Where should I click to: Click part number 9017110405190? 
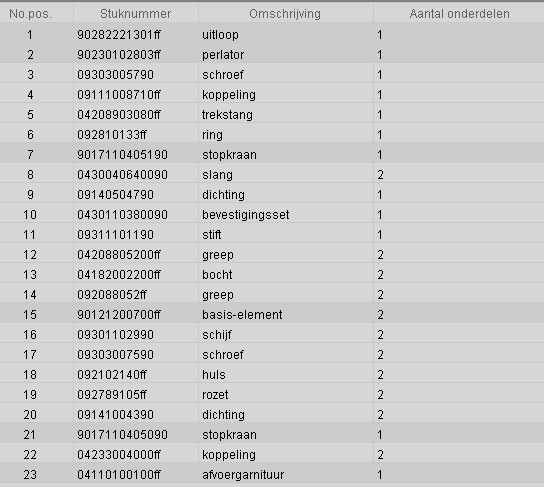pos(122,155)
